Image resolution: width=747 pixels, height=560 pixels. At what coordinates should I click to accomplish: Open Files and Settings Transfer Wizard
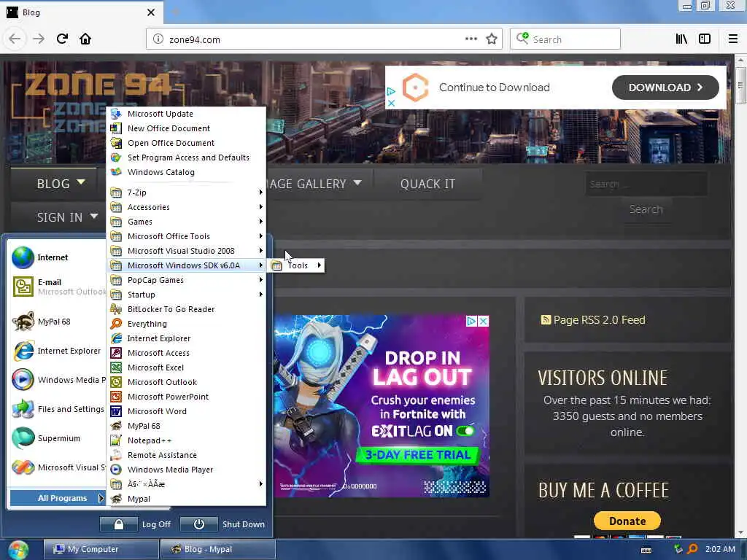[x=57, y=409]
